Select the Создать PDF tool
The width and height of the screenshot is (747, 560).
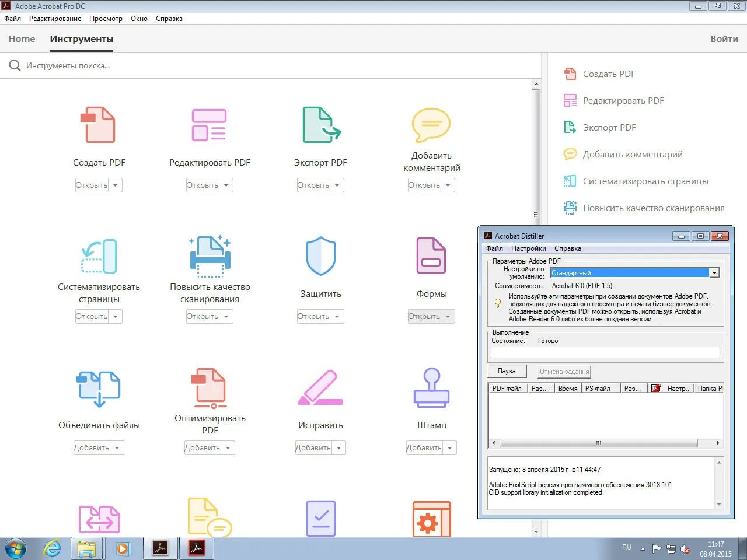coord(98,125)
